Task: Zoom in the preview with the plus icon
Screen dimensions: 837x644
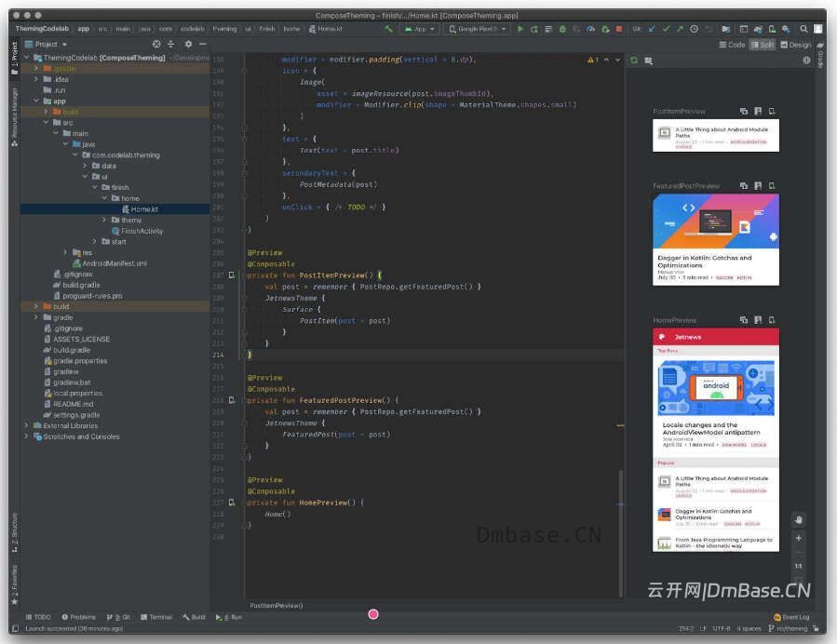Action: pos(798,538)
